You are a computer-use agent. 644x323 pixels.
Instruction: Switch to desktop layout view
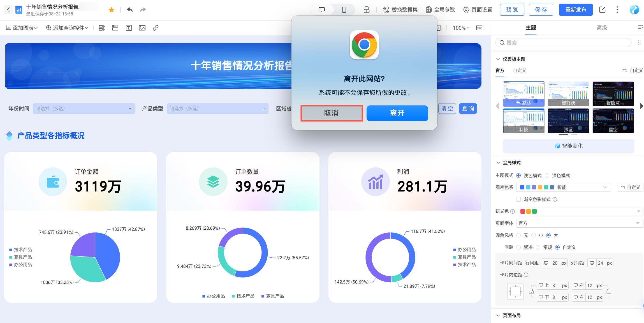(322, 10)
